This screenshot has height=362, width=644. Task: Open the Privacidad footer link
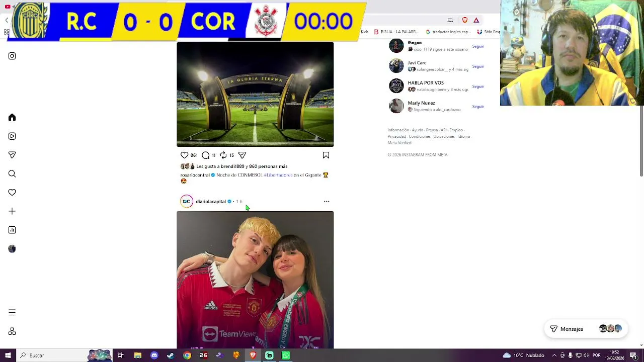(x=396, y=137)
